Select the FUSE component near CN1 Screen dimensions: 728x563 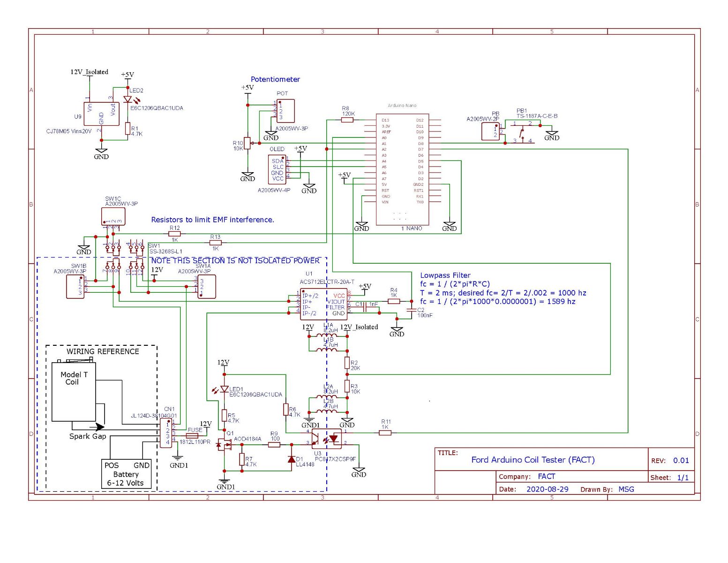tap(192, 436)
